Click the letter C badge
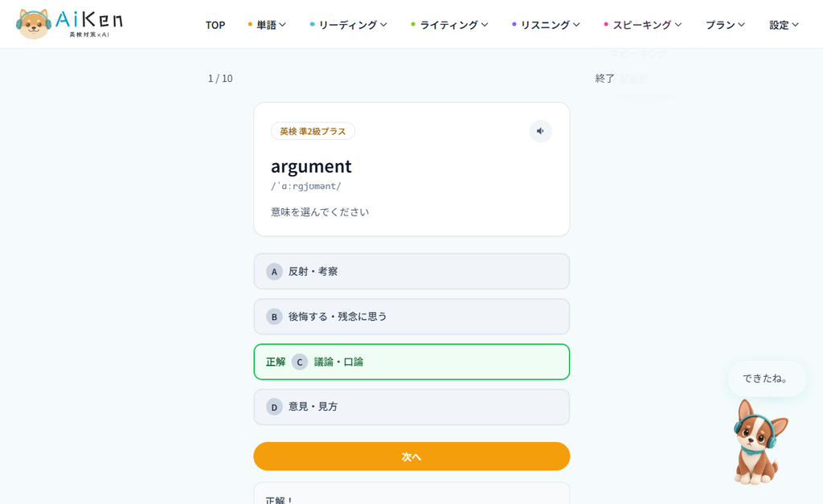 pos(300,363)
